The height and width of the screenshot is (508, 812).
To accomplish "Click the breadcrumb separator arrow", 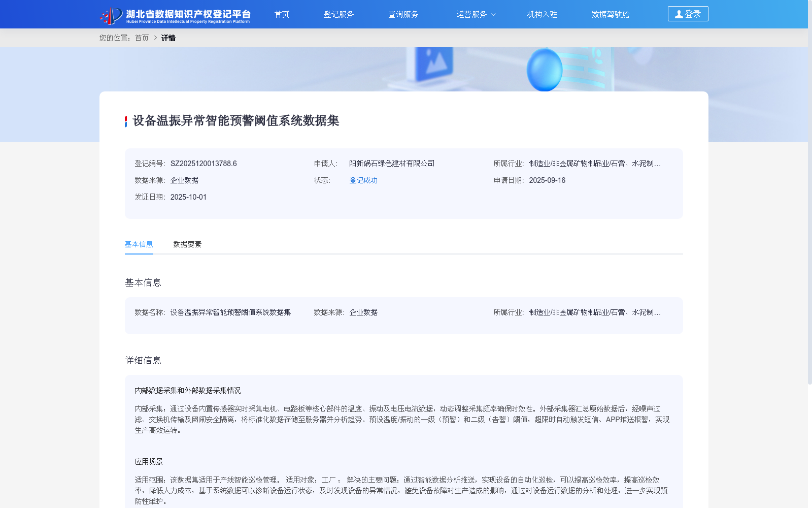I will tap(155, 38).
